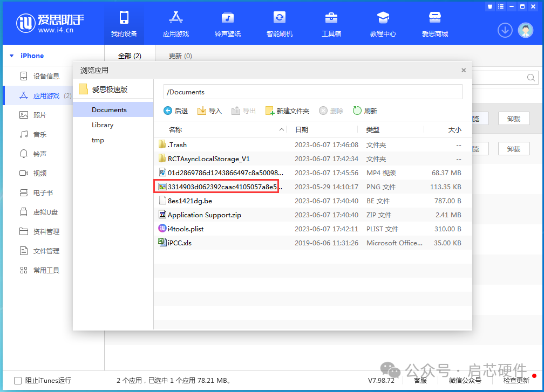The height and width of the screenshot is (392, 544).
Task: Open 教程中心 tutorials
Action: [x=383, y=24]
